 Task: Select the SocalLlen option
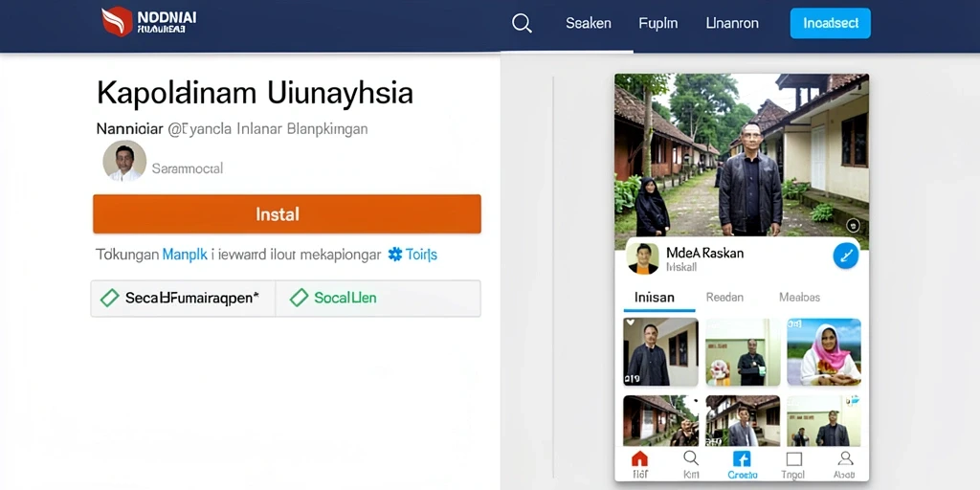point(378,299)
